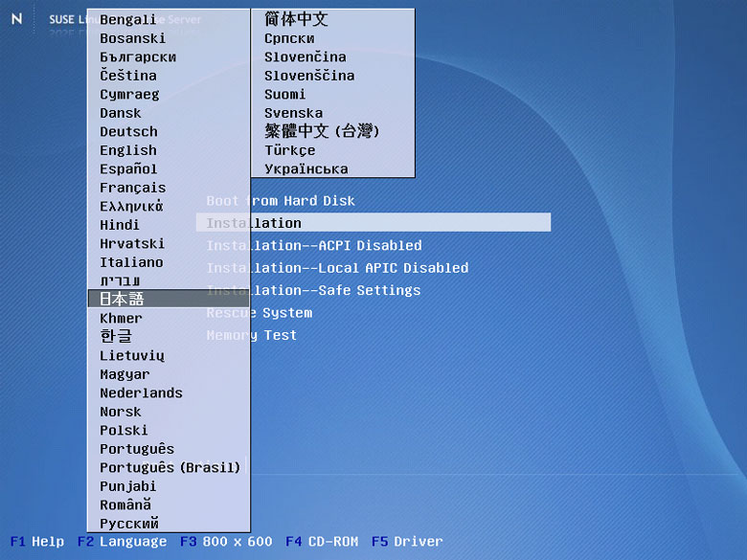Choose Bosanski language entry
This screenshot has height=560, width=747.
(x=132, y=38)
